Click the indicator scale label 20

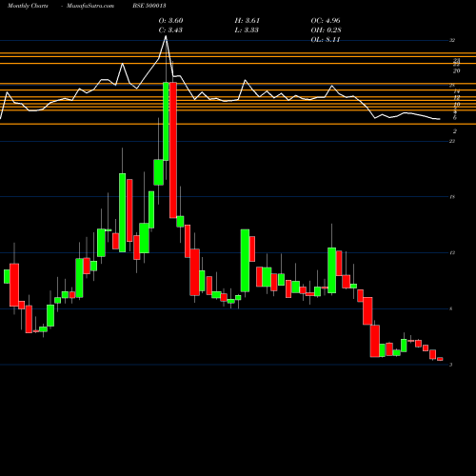456,71
